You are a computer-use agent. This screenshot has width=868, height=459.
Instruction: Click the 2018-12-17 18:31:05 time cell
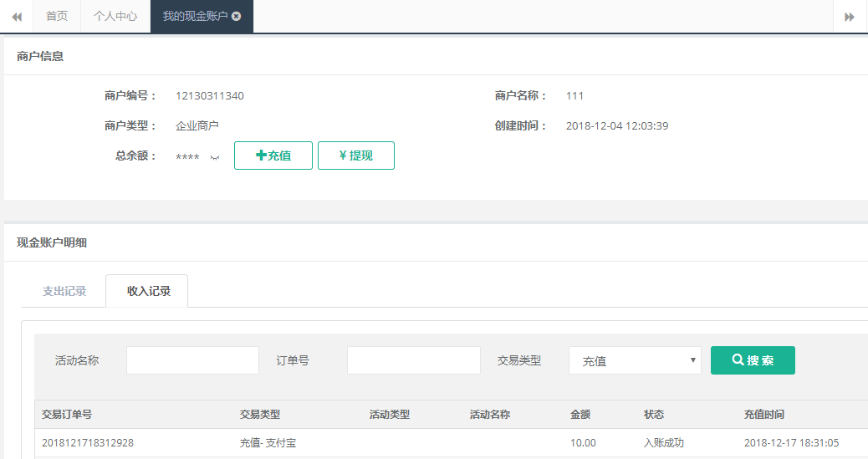(x=792, y=443)
